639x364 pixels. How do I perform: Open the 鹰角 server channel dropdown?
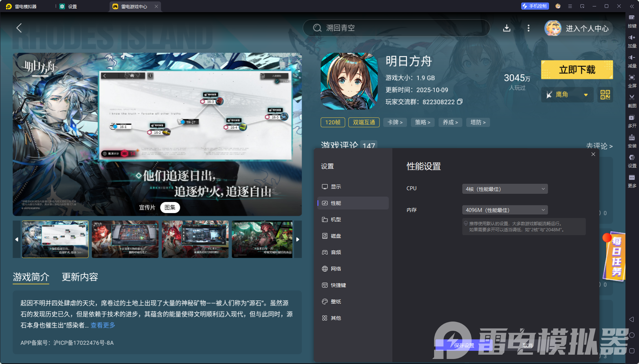click(567, 95)
